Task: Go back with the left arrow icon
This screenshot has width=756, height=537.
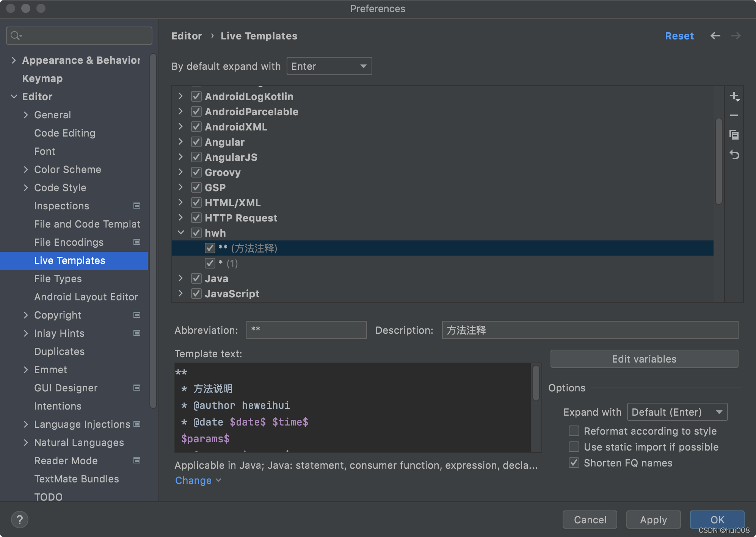Action: (715, 36)
